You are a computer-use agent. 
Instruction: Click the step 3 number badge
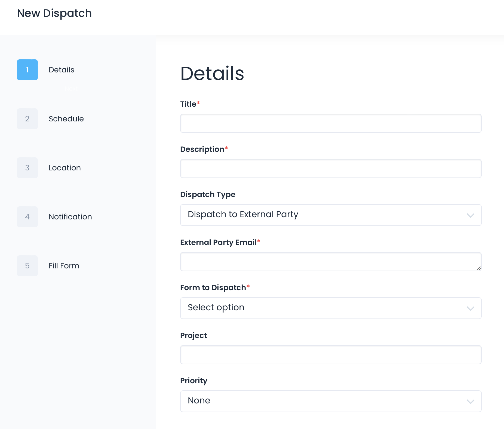click(27, 168)
